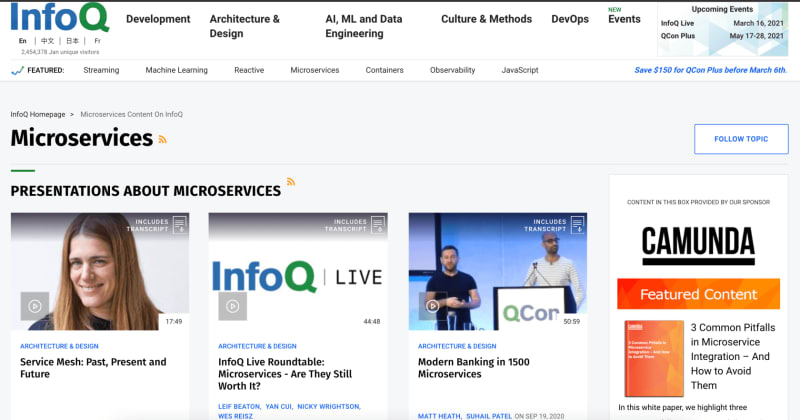Image resolution: width=800 pixels, height=420 pixels.
Task: Select the JavaScript featured topic
Action: 520,70
